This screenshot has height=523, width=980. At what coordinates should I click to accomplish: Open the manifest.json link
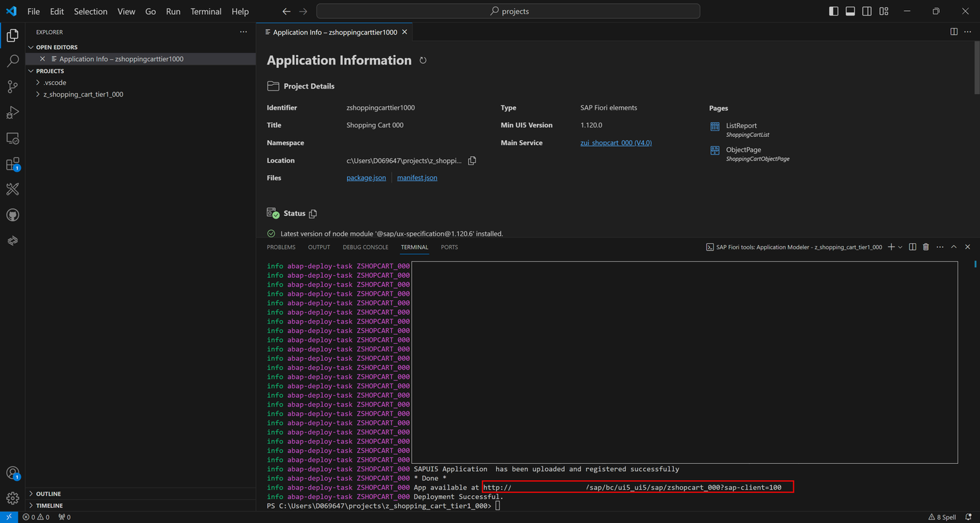point(417,178)
